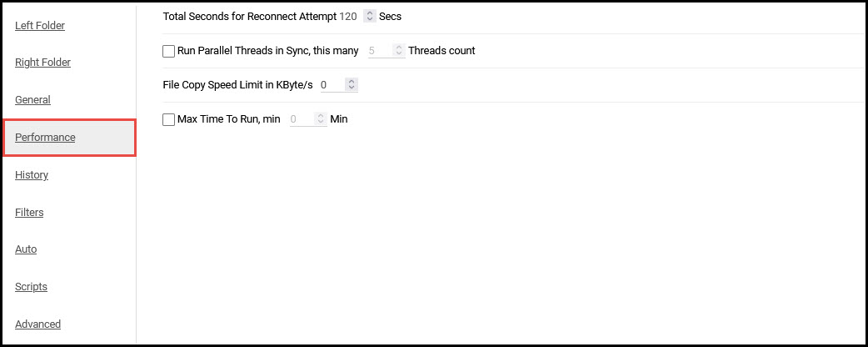Open the Left Folder settings section

[40, 26]
